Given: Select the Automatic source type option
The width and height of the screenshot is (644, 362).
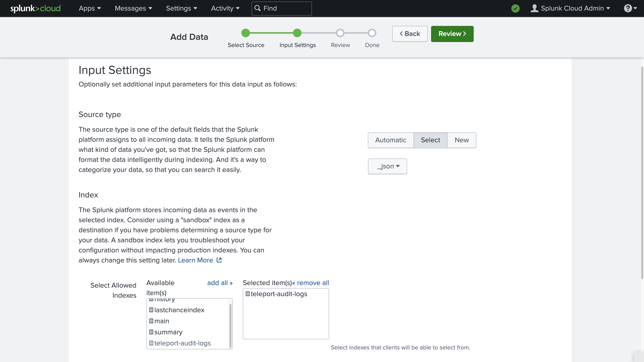Looking at the screenshot, I should pos(390,140).
